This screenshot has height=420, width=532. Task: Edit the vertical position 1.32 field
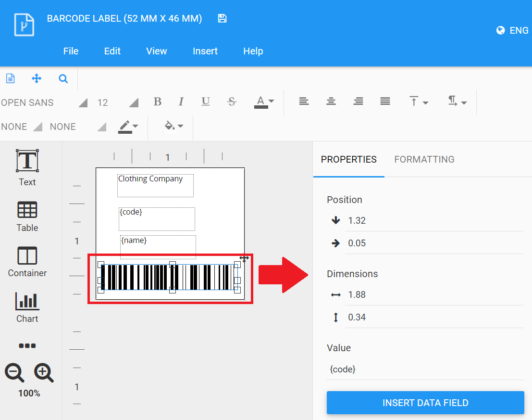tap(434, 221)
